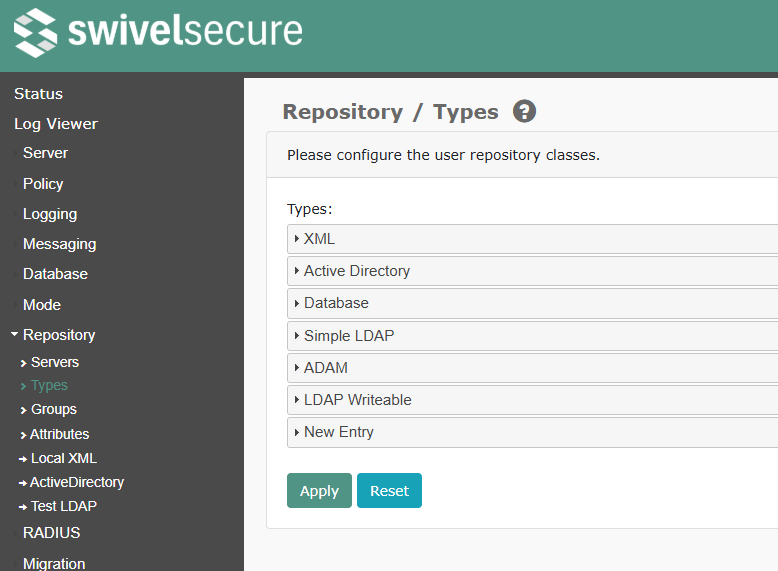Expand the ADAM type entry
This screenshot has width=778, height=571.
tap(532, 368)
